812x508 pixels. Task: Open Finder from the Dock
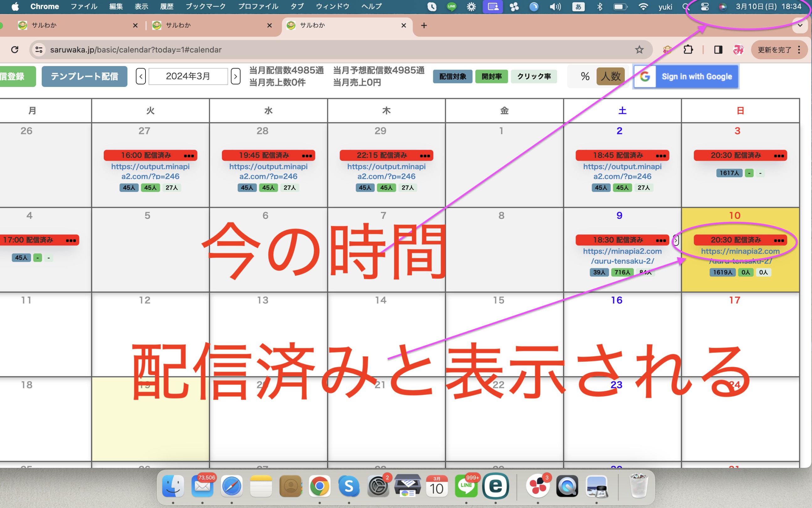coord(173,486)
